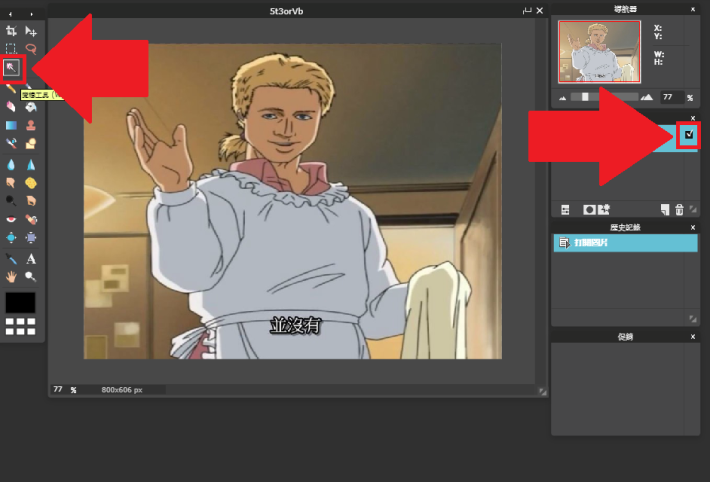Close the navigator panel
Screen dimensions: 710x482
tap(693, 9)
